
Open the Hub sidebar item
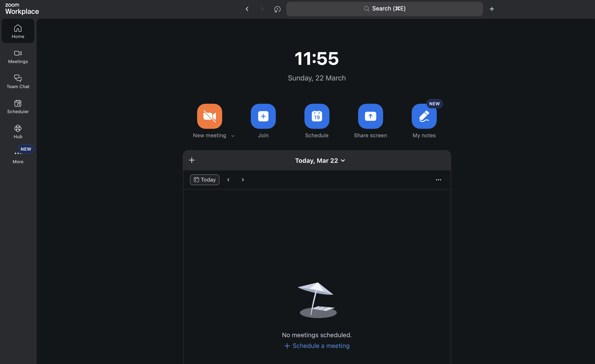[x=18, y=132]
